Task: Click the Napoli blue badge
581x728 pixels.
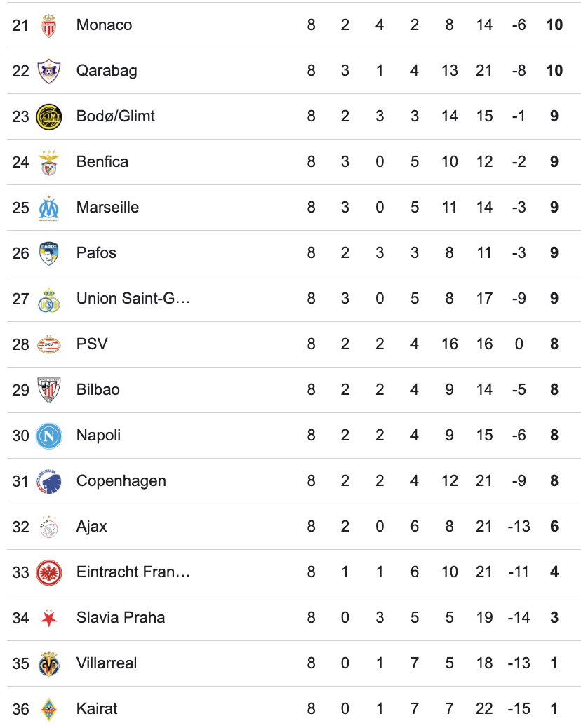Action: [x=48, y=436]
